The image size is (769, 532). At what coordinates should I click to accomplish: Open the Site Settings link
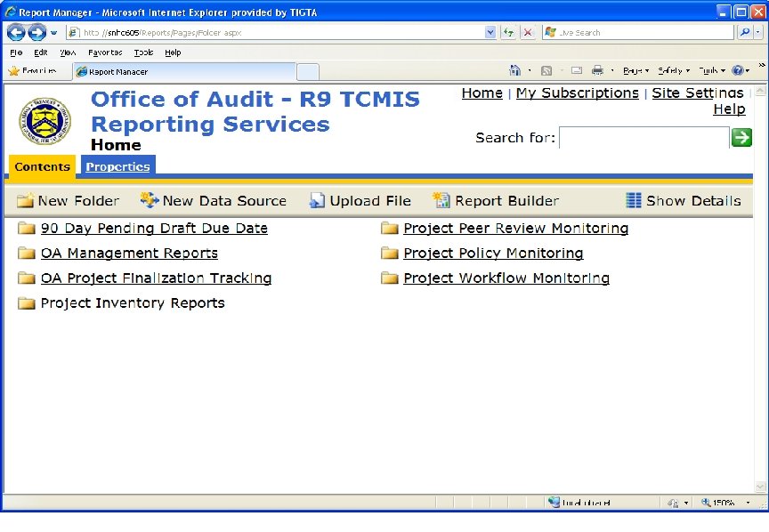tap(698, 93)
